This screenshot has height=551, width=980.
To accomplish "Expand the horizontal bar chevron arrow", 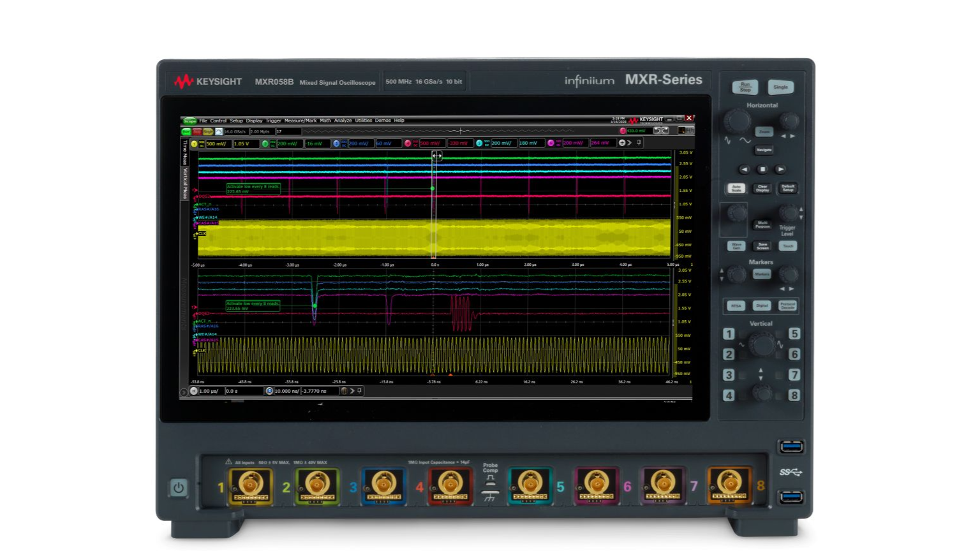I will [x=352, y=391].
